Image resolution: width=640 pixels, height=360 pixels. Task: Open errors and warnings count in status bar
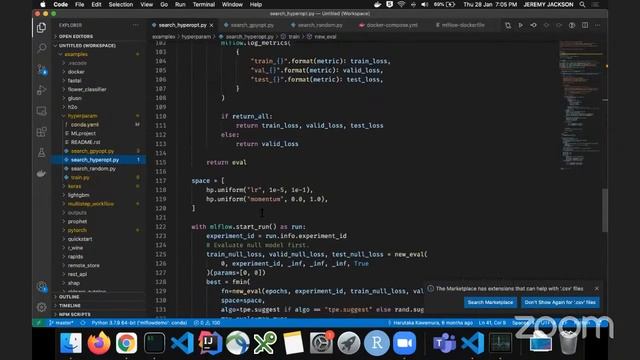click(207, 323)
